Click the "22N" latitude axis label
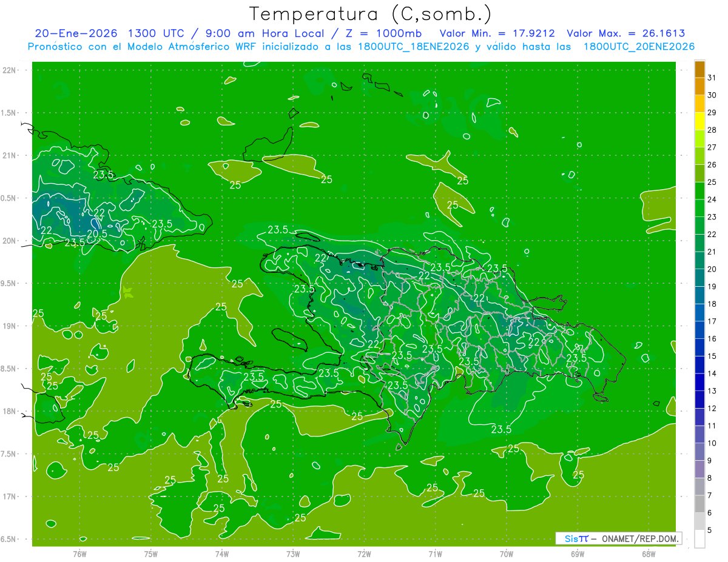This screenshot has width=728, height=562. tap(10, 70)
